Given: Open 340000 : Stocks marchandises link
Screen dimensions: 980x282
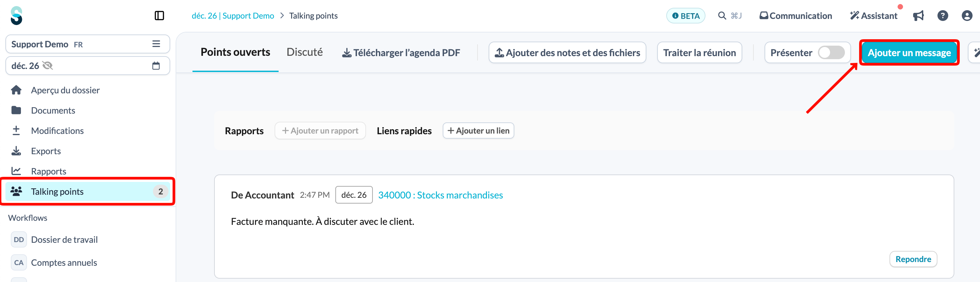Looking at the screenshot, I should [x=440, y=195].
